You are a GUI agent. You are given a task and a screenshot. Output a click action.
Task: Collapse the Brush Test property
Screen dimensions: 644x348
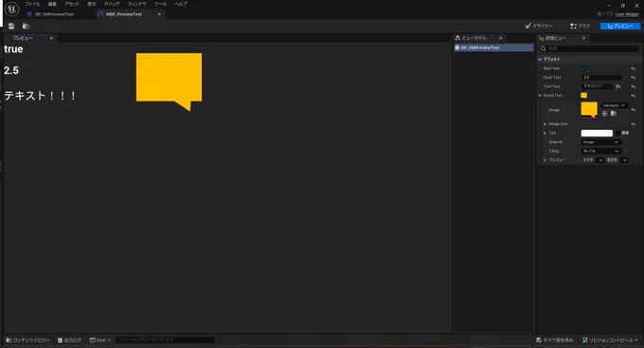tap(540, 96)
